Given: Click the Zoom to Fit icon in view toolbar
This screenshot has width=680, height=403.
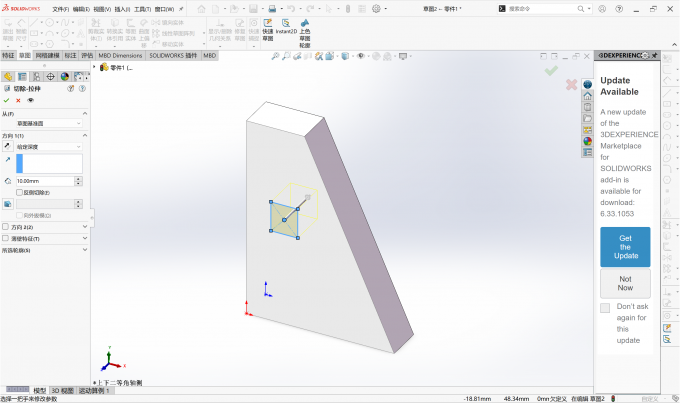Looking at the screenshot, I should pos(275,56).
